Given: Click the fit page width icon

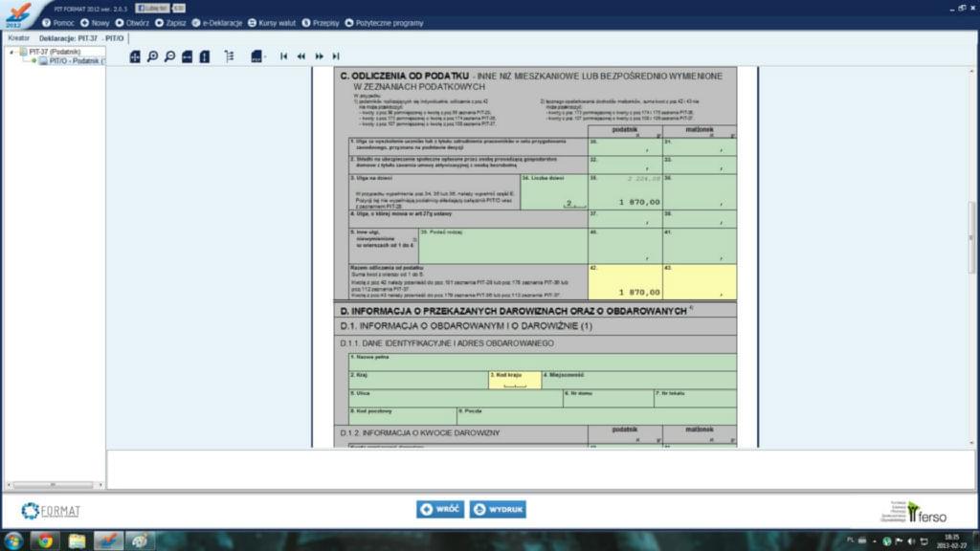Looking at the screenshot, I should click(x=188, y=56).
